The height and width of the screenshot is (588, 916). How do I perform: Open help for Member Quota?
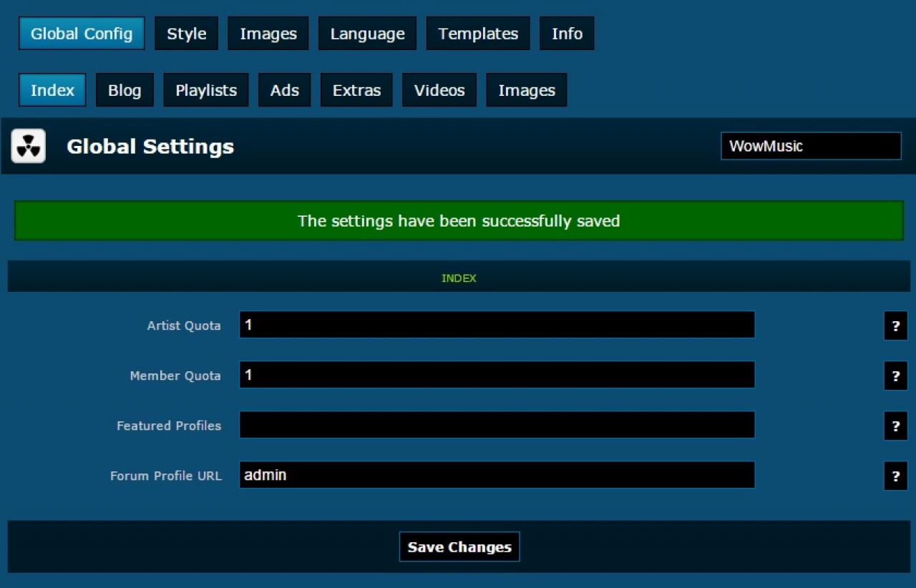click(895, 376)
